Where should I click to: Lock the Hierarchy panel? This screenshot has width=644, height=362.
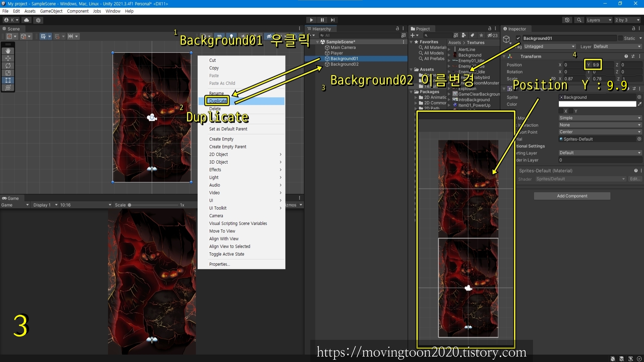click(x=397, y=29)
